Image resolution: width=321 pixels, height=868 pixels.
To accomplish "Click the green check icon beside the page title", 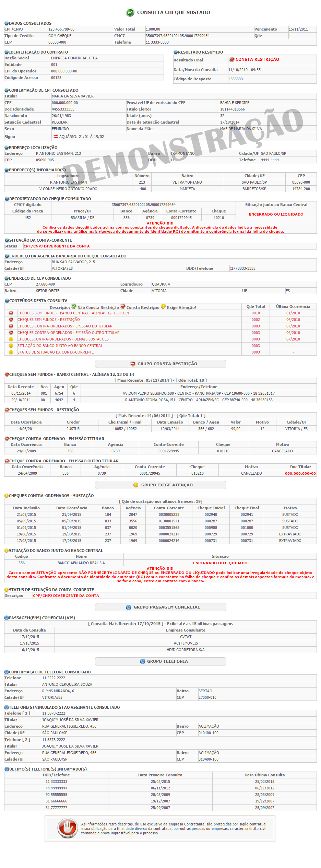I will [x=130, y=12].
